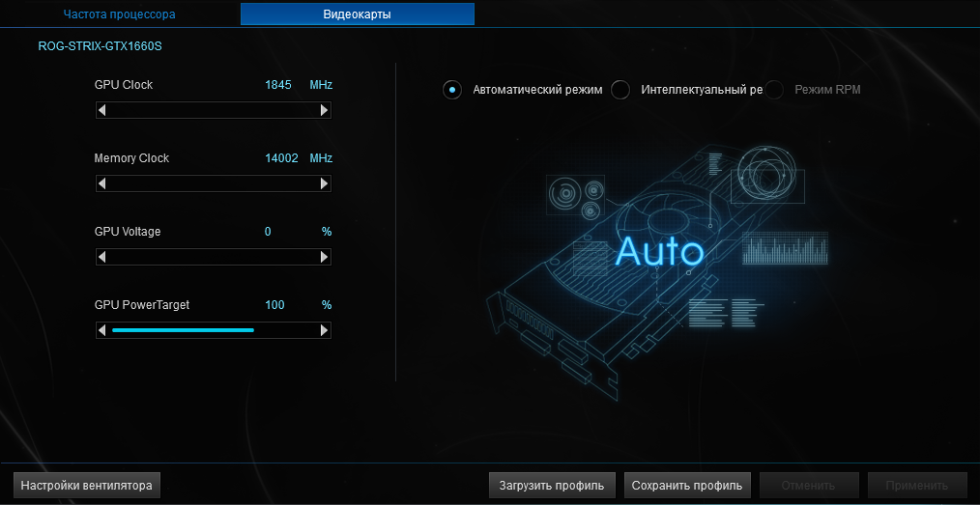Click the GPU Clock value 1845
Viewport: 980px width, 505px height.
(278, 85)
